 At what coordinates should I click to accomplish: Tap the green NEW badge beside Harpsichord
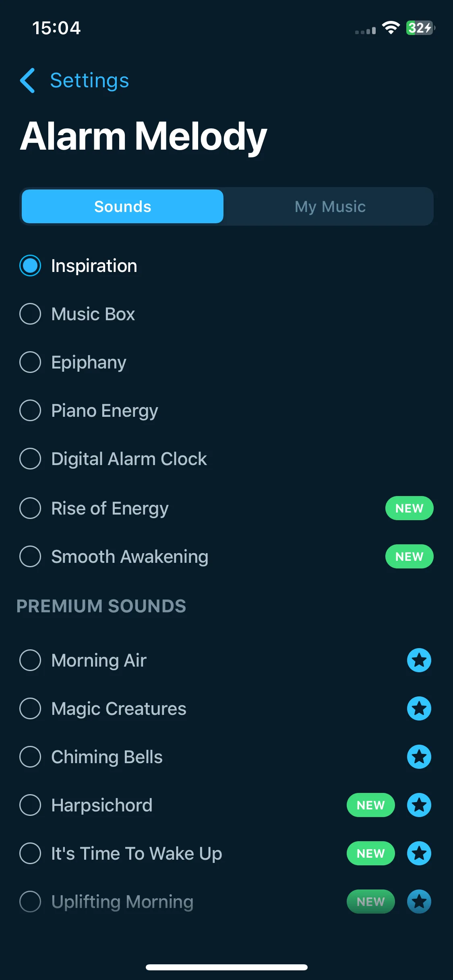[x=370, y=805]
